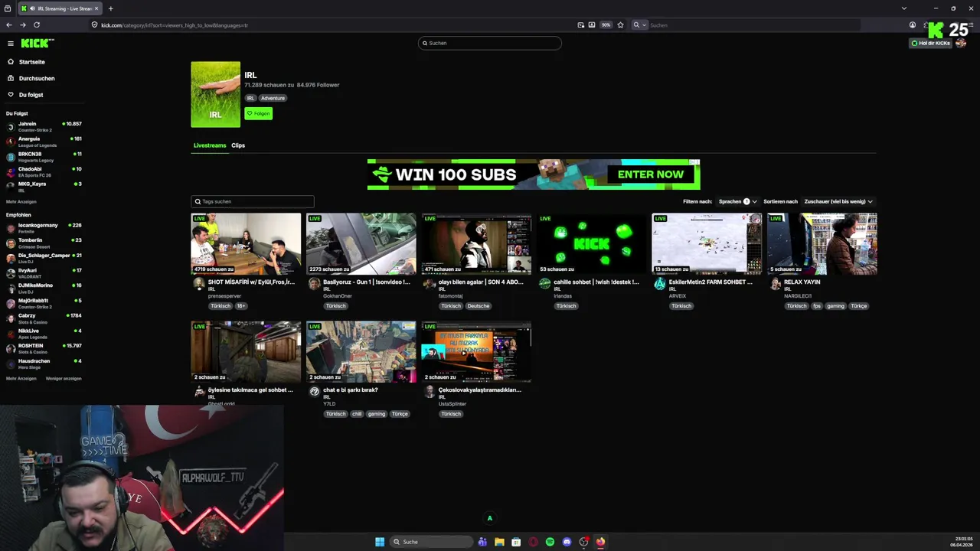Image resolution: width=980 pixels, height=551 pixels.
Task: Open ROSHTEIN in the recommended list
Action: pyautogui.click(x=44, y=348)
